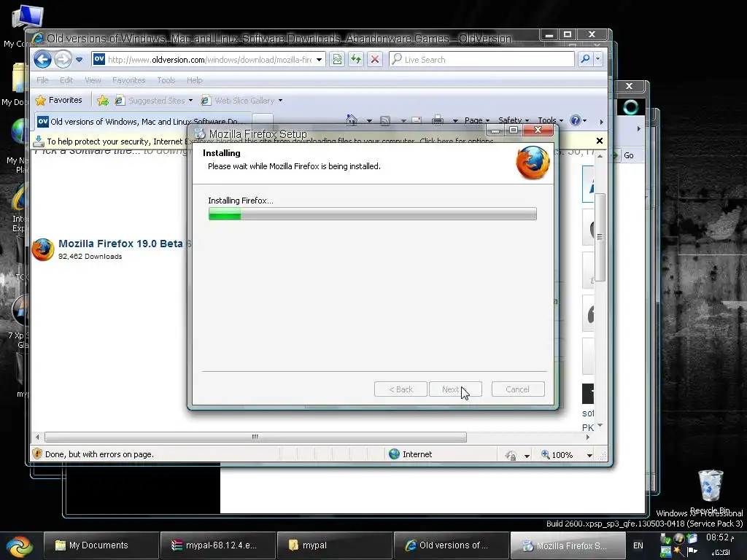Click the horizontal scrollbar thumb in IE
747x560 pixels.
(255, 437)
